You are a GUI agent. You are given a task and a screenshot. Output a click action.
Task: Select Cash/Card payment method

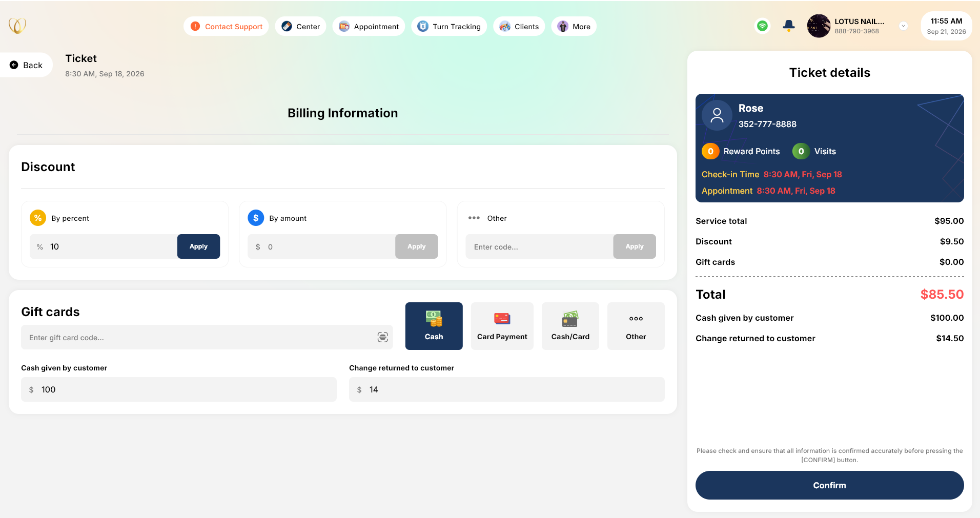click(x=570, y=326)
